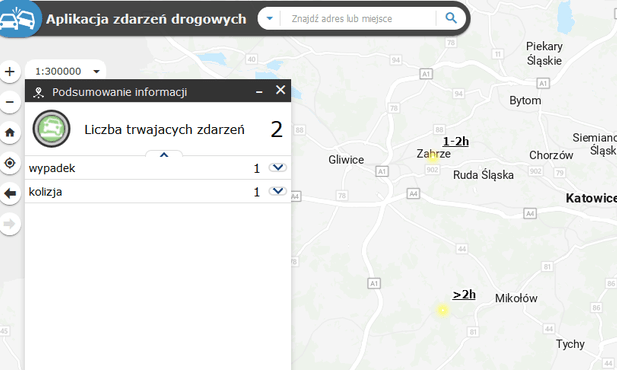This screenshot has height=370, width=617.
Task: Click the Chorzów city label
Action: coord(551,155)
